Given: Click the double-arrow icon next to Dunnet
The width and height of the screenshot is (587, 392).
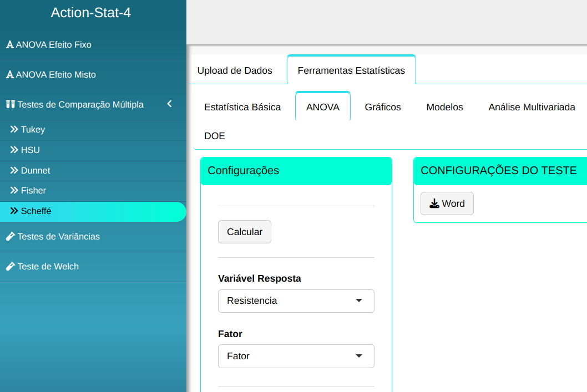Looking at the screenshot, I should pos(14,171).
